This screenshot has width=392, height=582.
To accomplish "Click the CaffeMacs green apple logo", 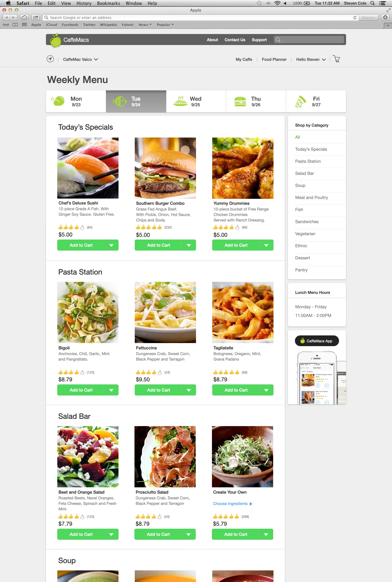I will point(55,40).
